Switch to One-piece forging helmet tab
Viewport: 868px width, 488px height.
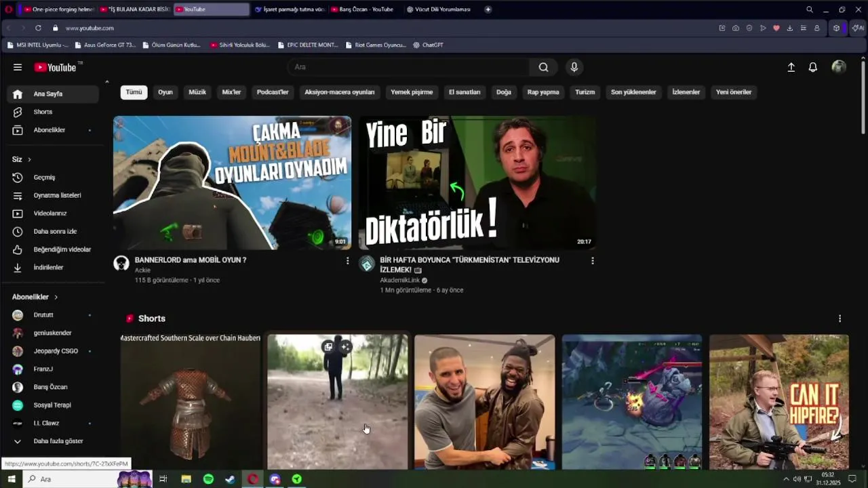coord(59,9)
